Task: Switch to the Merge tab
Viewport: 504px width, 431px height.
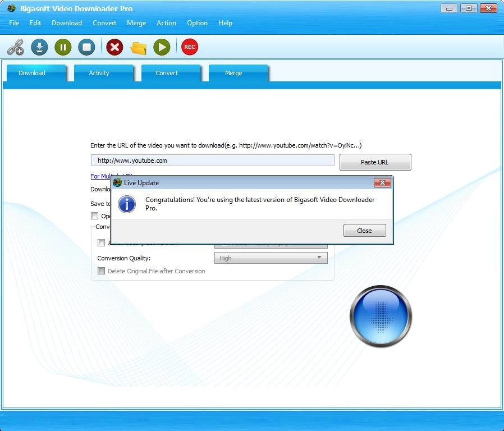Action: (x=238, y=73)
